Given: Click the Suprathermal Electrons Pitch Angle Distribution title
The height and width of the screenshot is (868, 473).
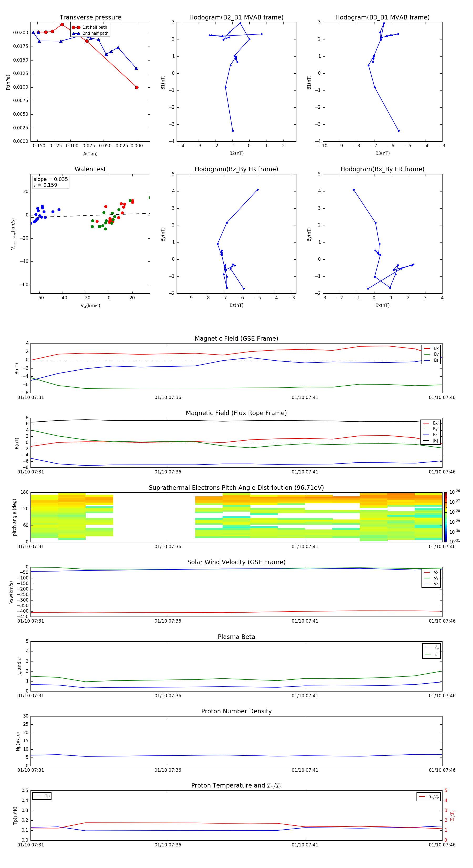Looking at the screenshot, I should (x=236, y=488).
